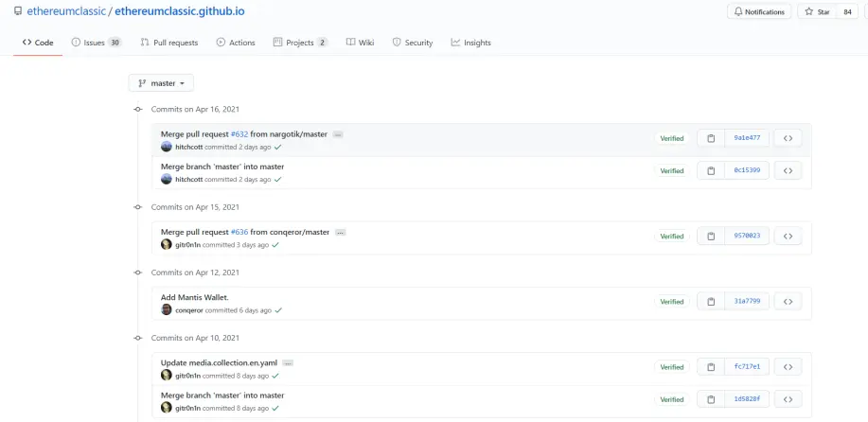Open ethereumclassic.github.io repository link
The width and height of the screenshot is (868, 422).
pos(180,11)
